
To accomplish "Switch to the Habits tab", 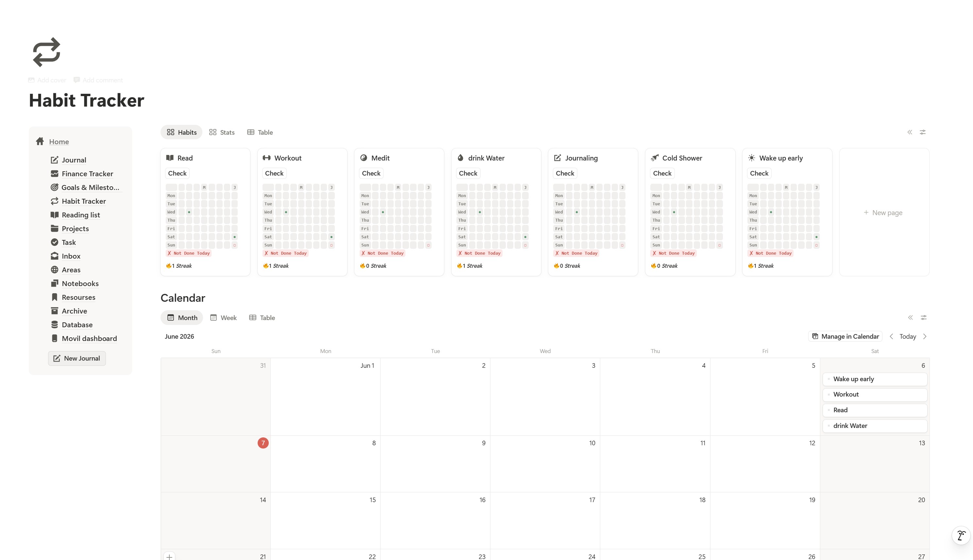I will click(x=181, y=132).
